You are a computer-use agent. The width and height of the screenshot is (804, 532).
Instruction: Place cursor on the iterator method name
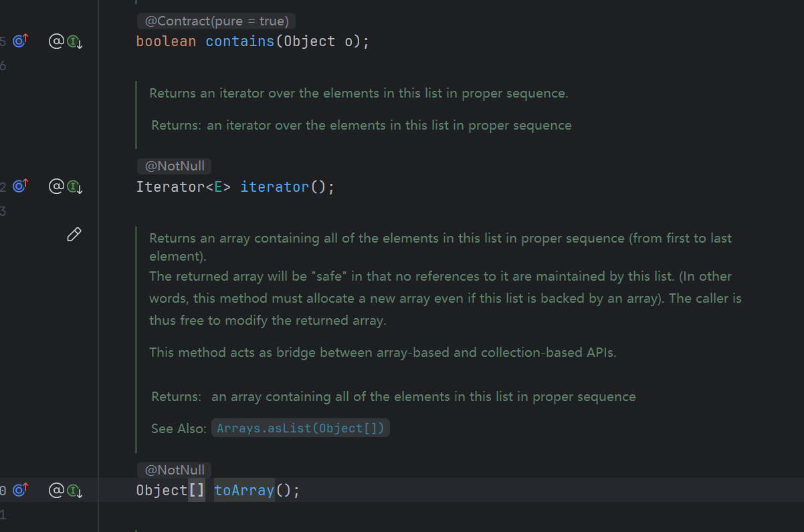pos(274,186)
